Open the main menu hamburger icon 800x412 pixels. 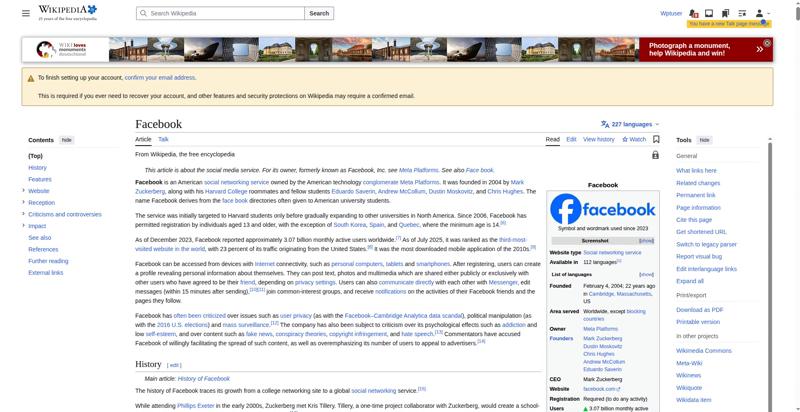(x=26, y=13)
